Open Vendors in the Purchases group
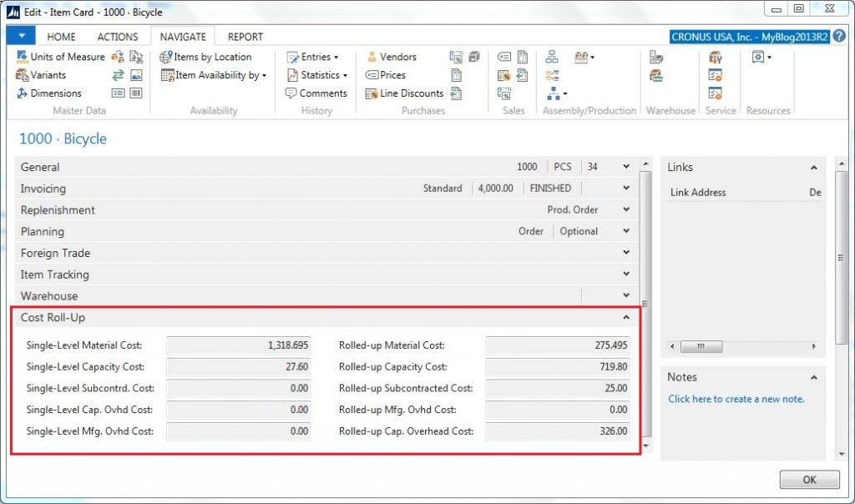This screenshot has height=504, width=855. coord(392,57)
